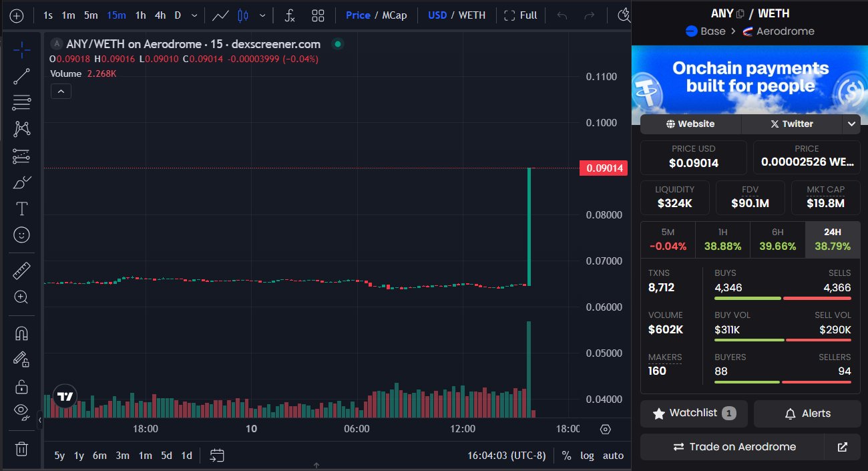Viewport: 868px width, 471px height.
Task: Open the indicators fx menu
Action: point(289,15)
